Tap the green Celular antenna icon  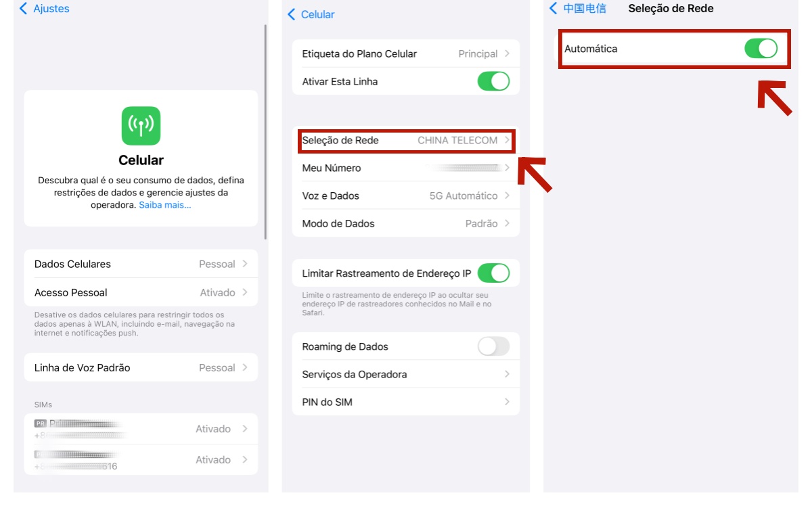pos(141,124)
